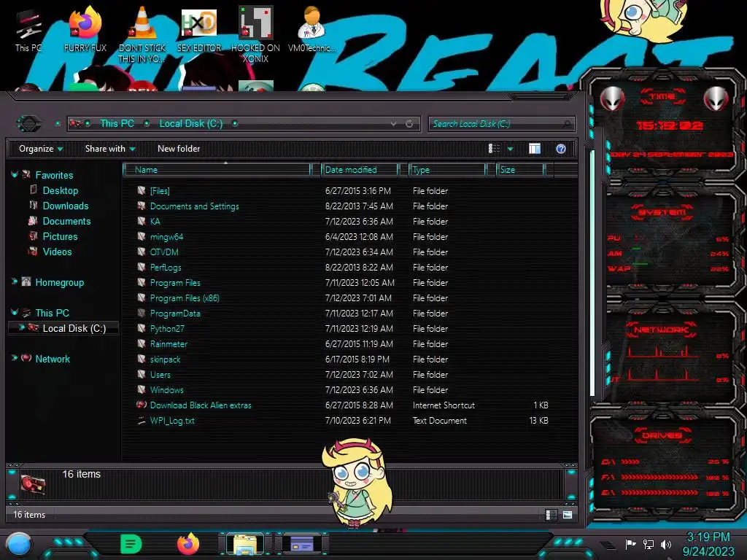Screen dimensions: 747x560
Task: Open the VM0Technic desktop icon
Action: coord(311,29)
